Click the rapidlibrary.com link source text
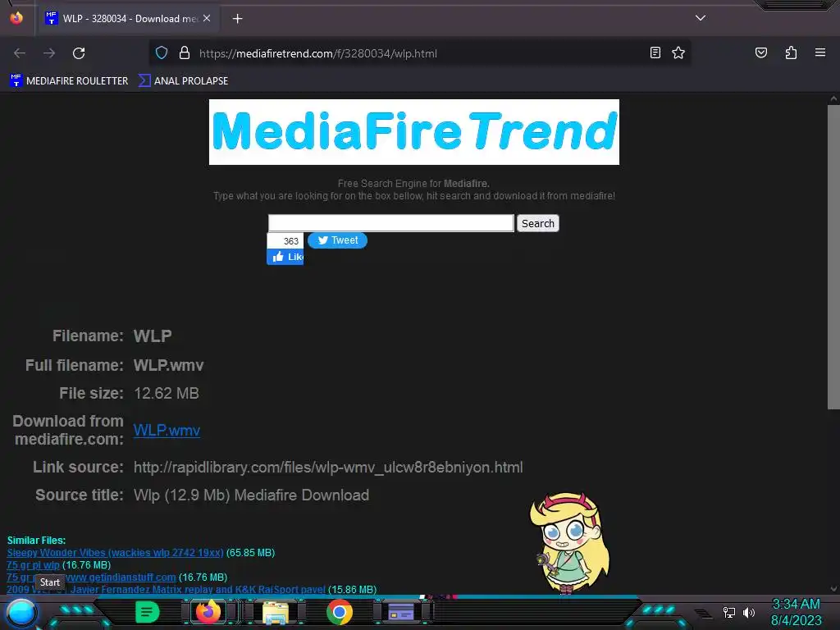The width and height of the screenshot is (840, 630). tap(328, 467)
